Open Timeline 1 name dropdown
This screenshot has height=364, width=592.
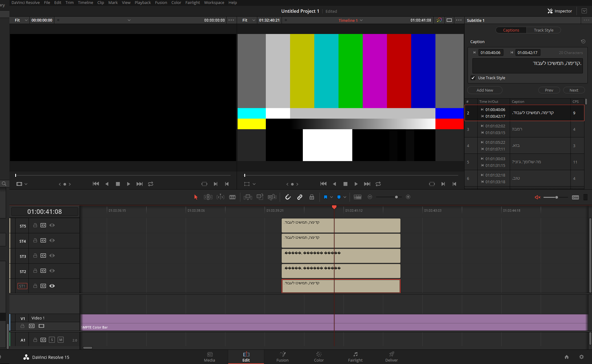350,20
